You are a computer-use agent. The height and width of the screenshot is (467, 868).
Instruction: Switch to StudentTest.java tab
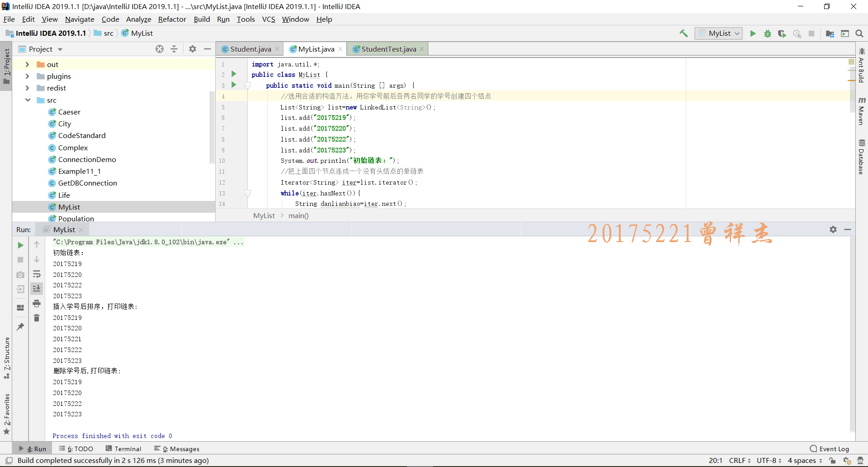pos(389,49)
